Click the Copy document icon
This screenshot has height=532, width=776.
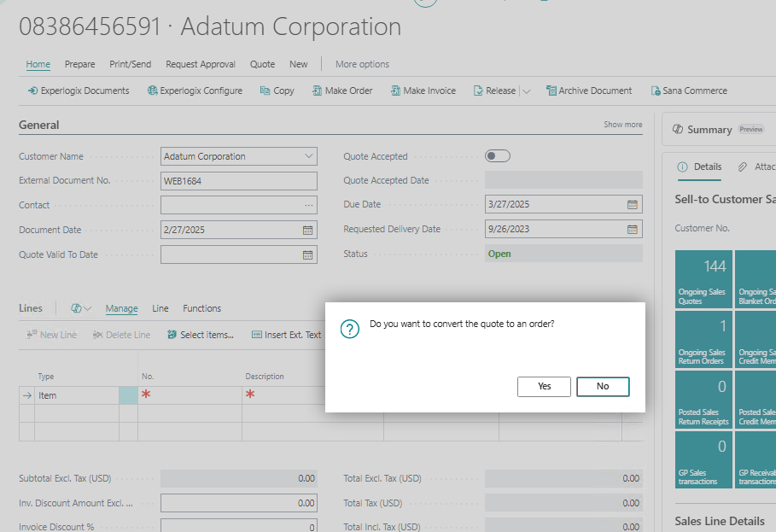[x=265, y=91]
